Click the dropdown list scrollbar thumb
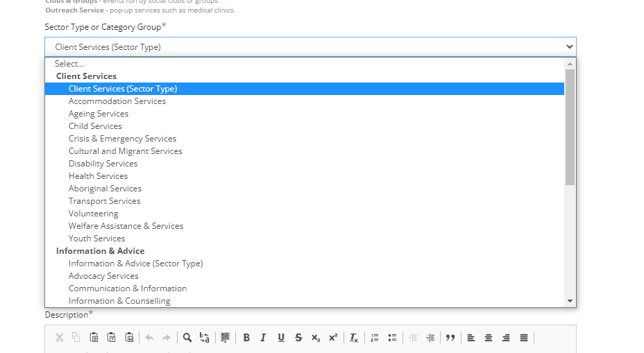This screenshot has height=353, width=644. coord(570,127)
